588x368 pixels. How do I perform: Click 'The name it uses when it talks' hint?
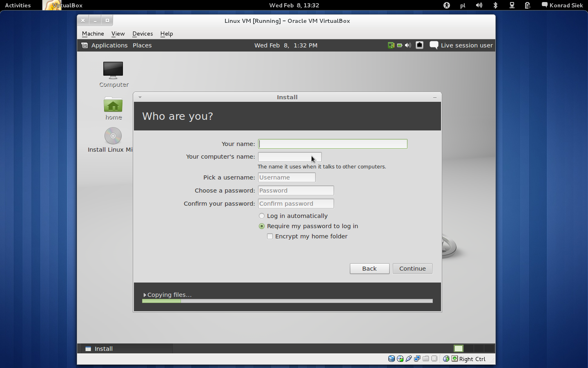322,167
